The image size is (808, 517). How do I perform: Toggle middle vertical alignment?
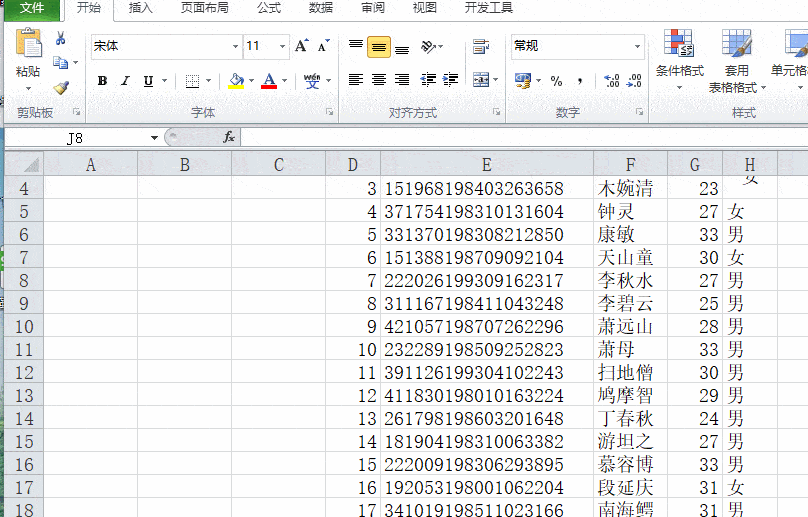coord(379,47)
